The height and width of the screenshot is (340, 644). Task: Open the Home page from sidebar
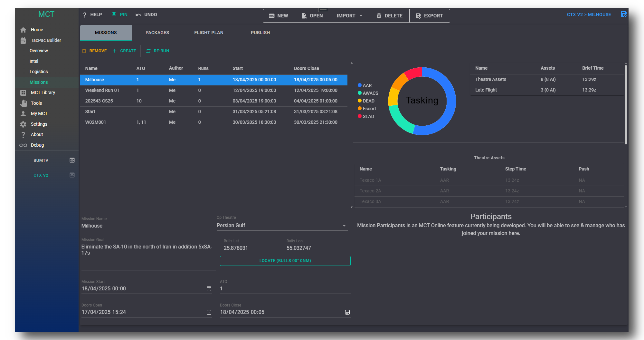(x=37, y=30)
